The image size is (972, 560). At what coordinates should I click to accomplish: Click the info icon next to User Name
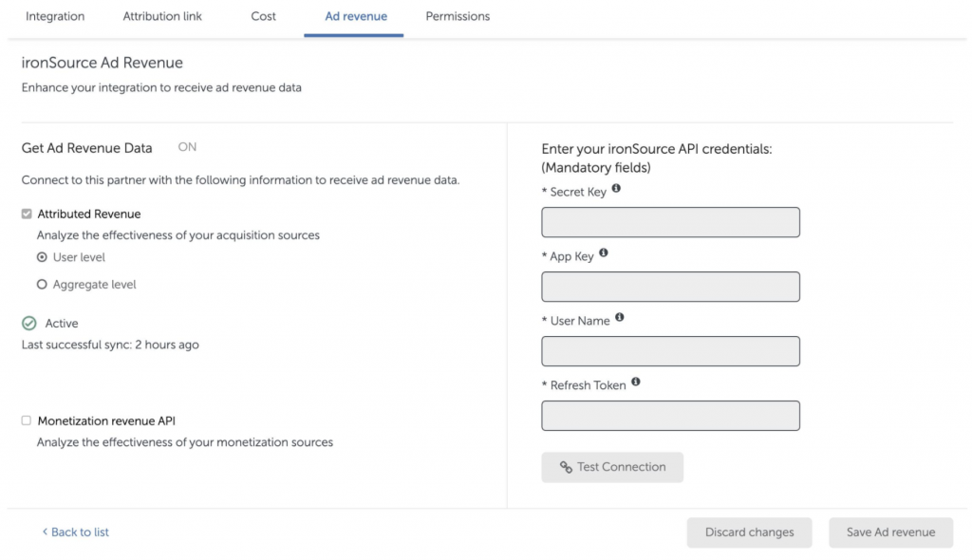pos(620,318)
